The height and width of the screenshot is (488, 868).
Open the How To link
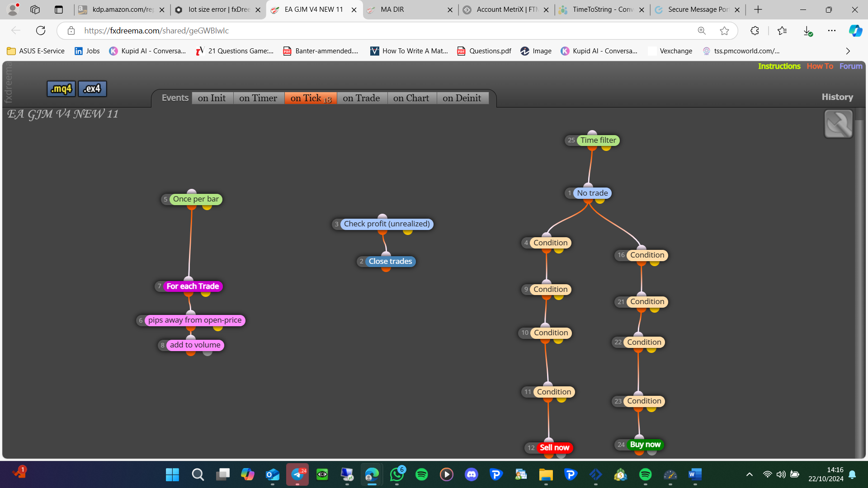820,66
